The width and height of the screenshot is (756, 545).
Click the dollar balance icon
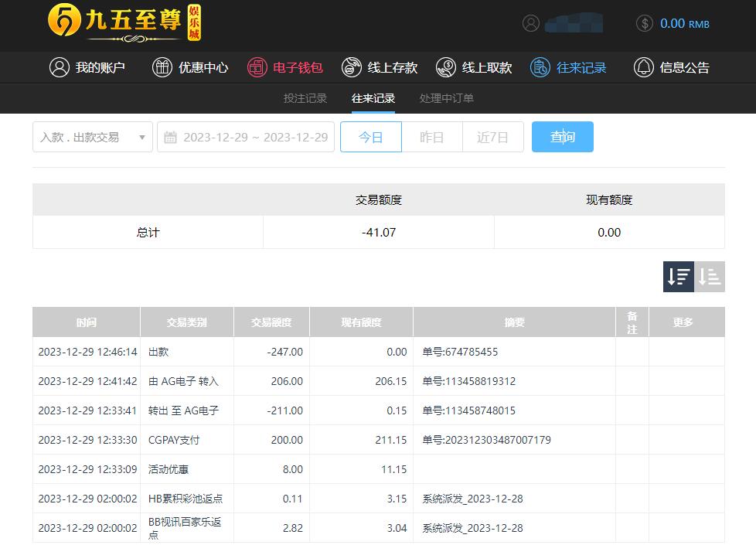645,23
